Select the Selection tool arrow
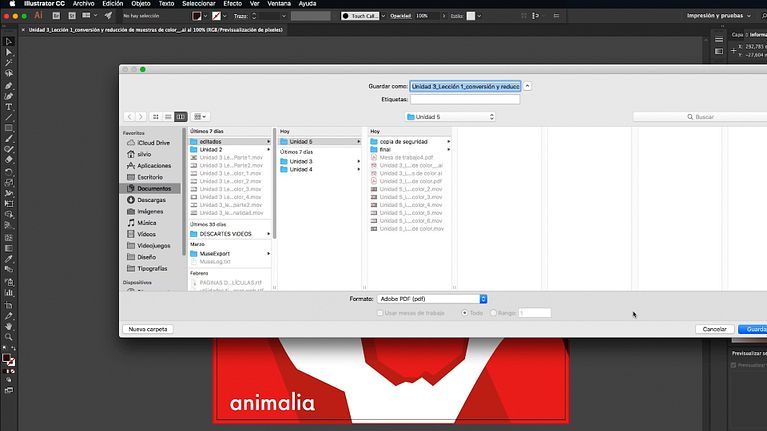 tap(8, 42)
